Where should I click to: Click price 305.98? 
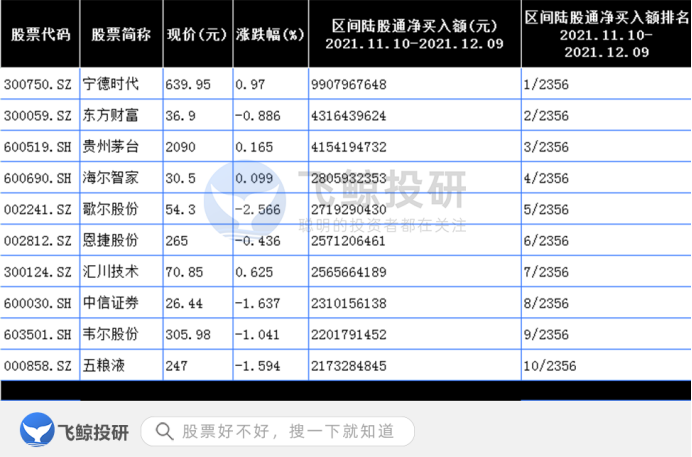point(188,334)
